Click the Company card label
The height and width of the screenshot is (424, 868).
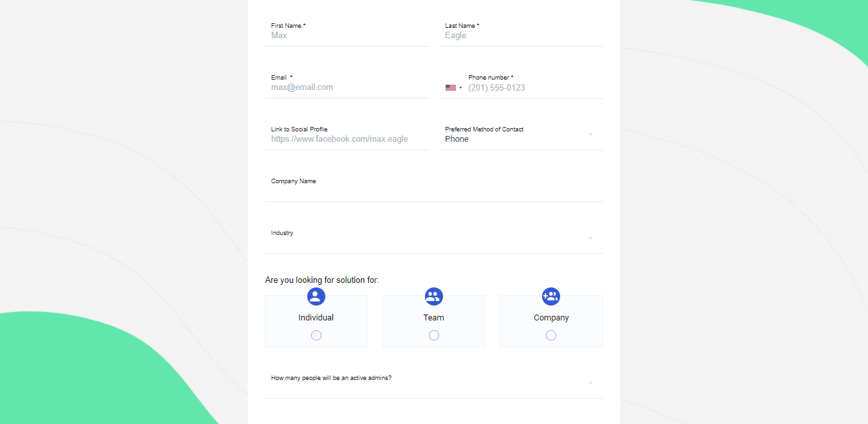coord(551,318)
